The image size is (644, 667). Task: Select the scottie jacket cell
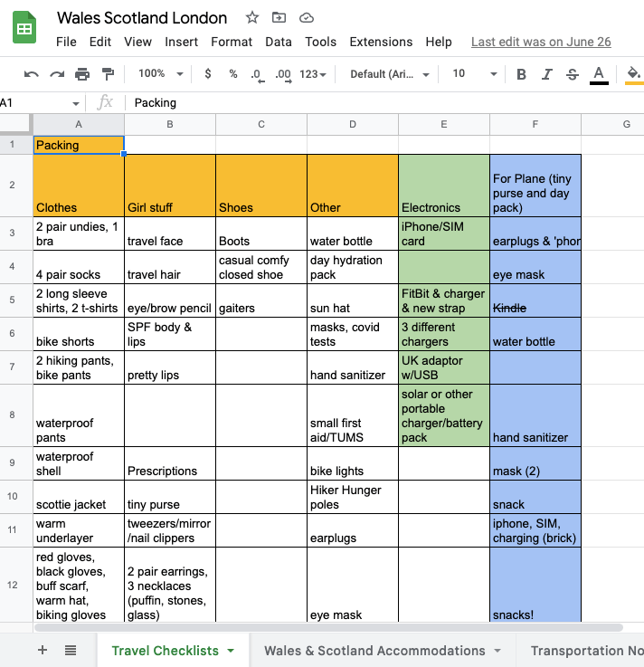[x=79, y=496]
